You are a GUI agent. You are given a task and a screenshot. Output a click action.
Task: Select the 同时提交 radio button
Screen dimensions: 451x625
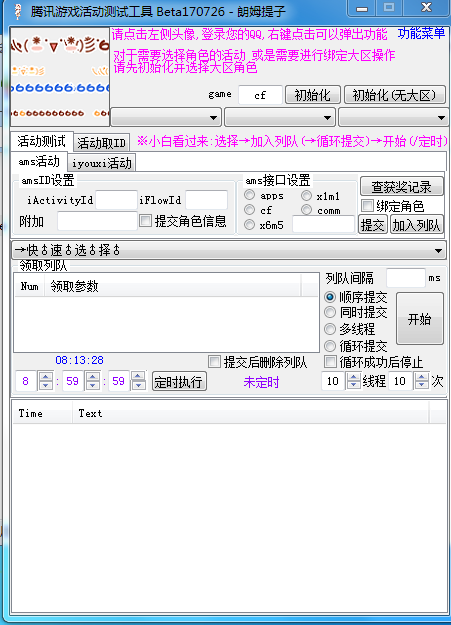click(330, 312)
